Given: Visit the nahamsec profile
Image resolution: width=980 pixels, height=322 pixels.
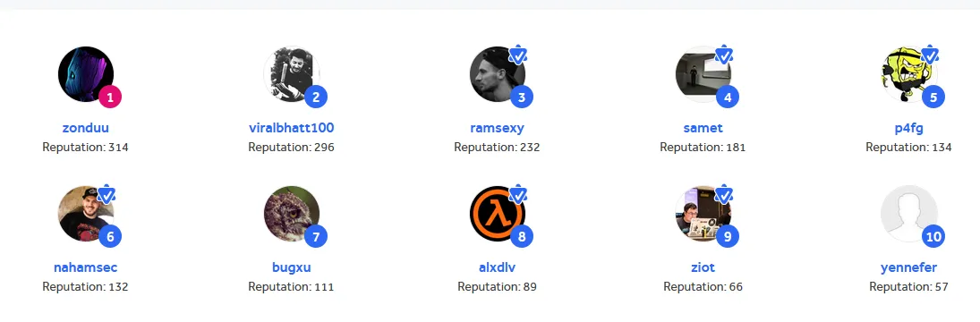Looking at the screenshot, I should tap(86, 267).
